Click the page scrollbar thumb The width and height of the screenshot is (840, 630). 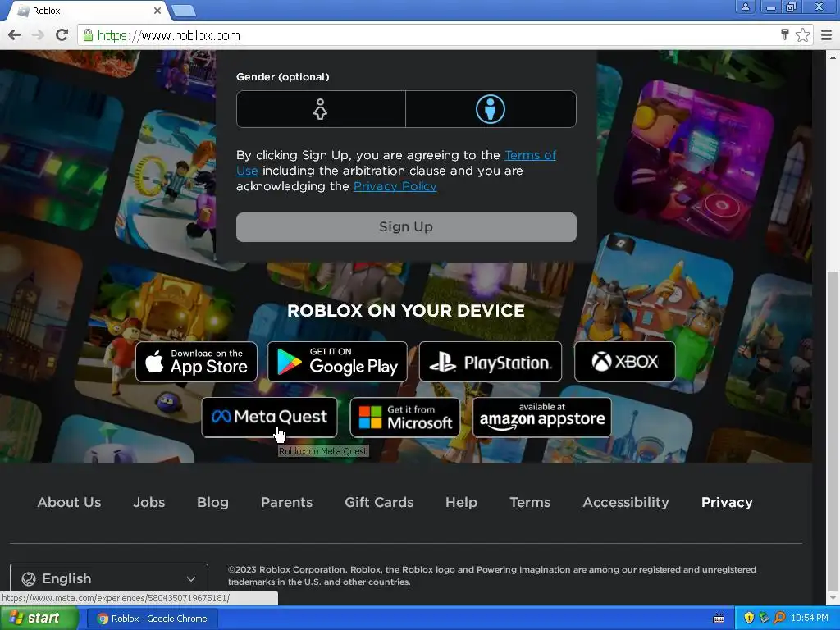pos(832,430)
